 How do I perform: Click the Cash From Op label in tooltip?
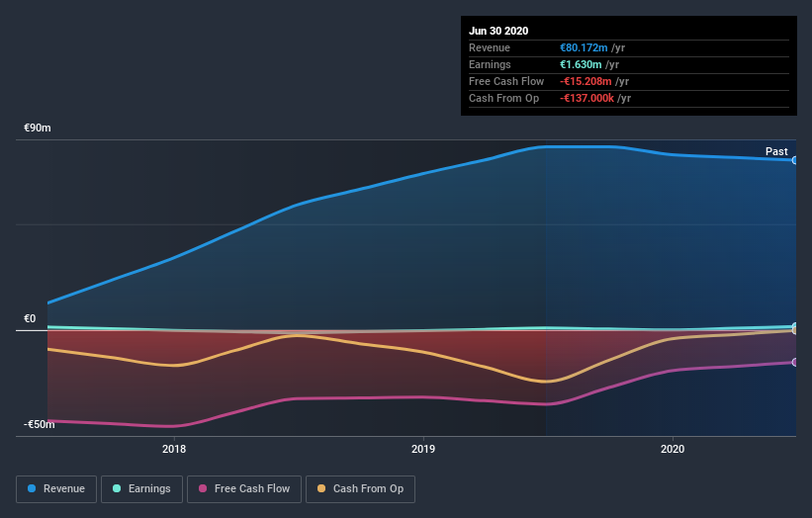(x=503, y=98)
